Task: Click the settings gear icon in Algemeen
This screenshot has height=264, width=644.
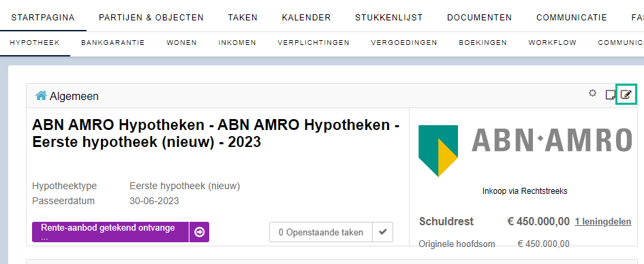Action: click(x=592, y=93)
